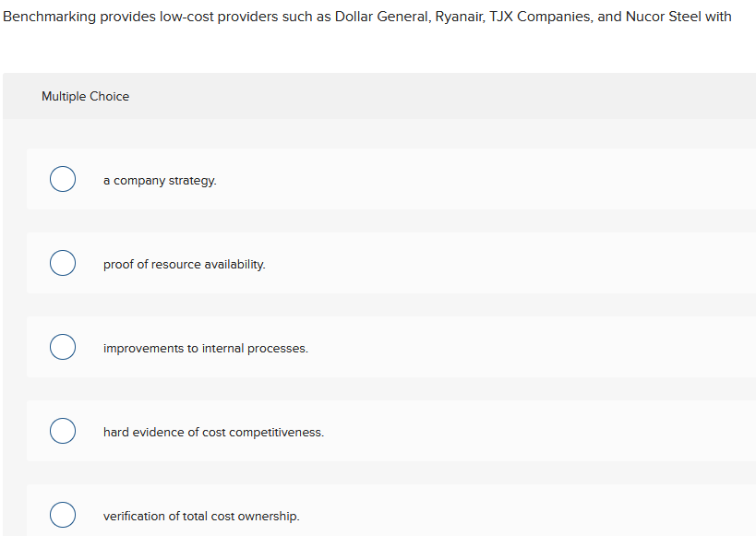Click the first answer option row

coord(369,180)
